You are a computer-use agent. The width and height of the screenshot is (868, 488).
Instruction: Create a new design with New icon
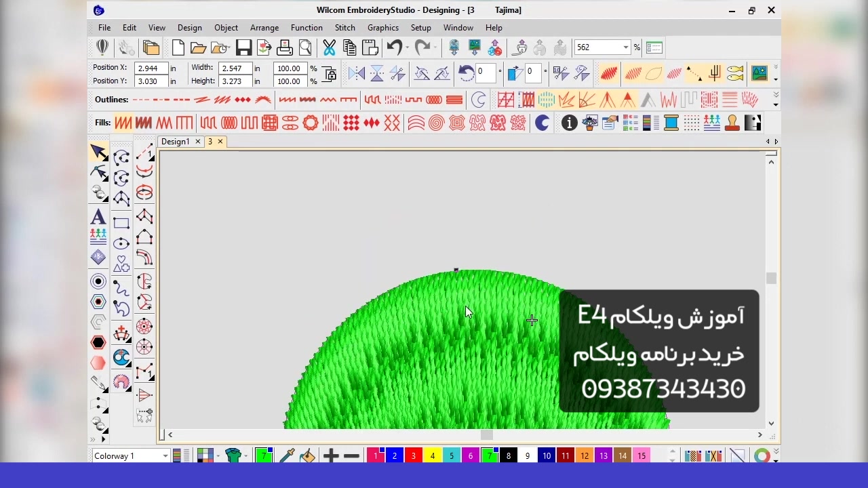(178, 47)
